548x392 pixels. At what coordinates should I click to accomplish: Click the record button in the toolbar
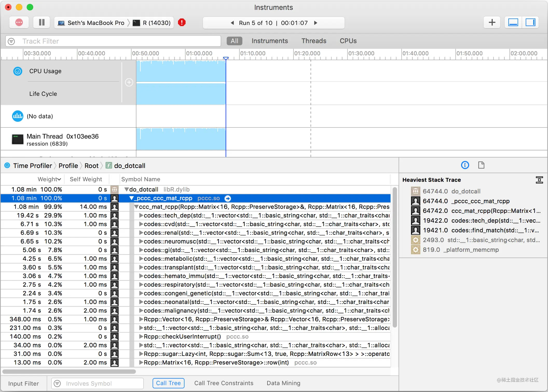[x=19, y=23]
